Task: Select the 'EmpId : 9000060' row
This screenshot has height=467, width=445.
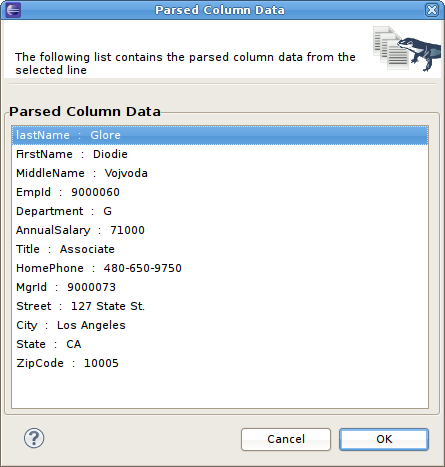Action: (x=220, y=192)
